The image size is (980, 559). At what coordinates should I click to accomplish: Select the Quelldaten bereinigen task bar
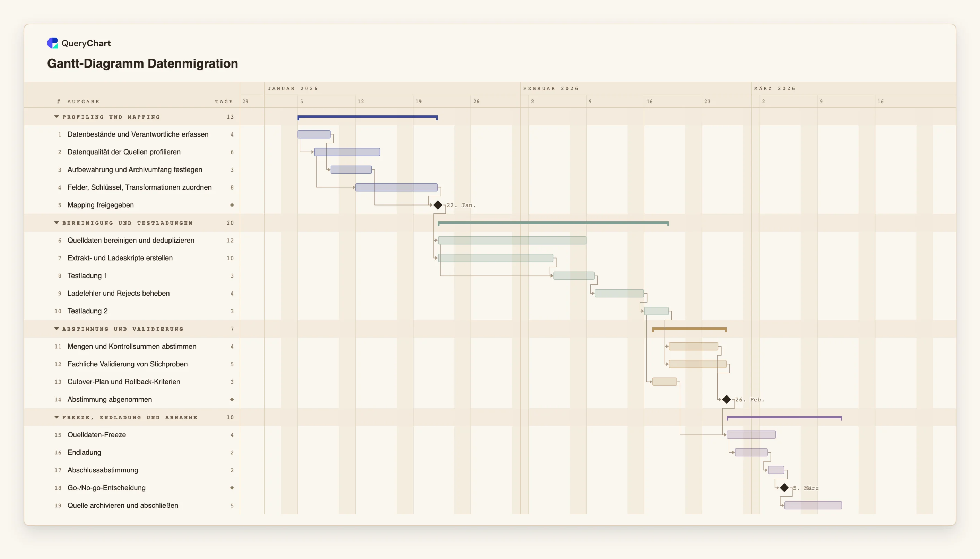(x=512, y=241)
